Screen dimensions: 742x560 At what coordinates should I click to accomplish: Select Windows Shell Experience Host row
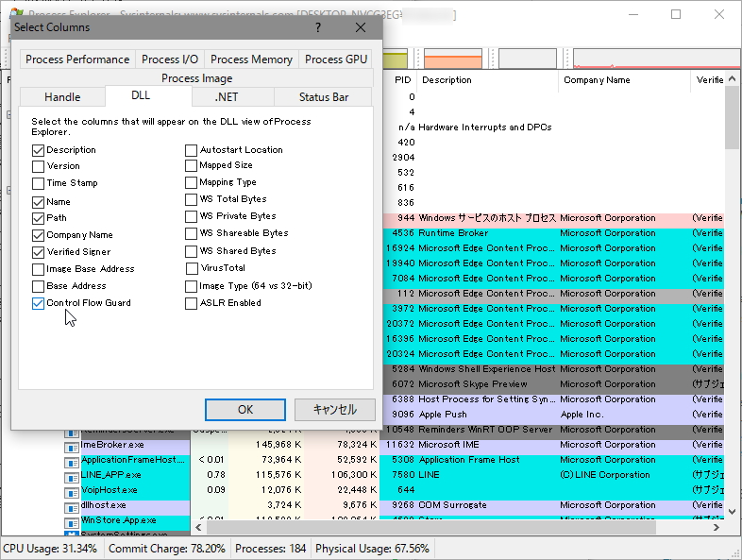tap(551, 368)
